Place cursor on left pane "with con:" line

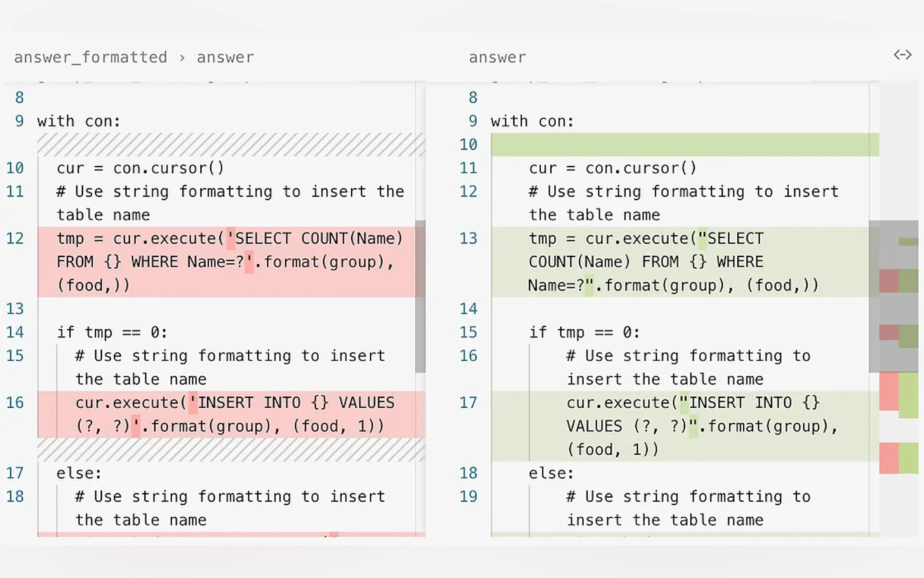[x=79, y=121]
